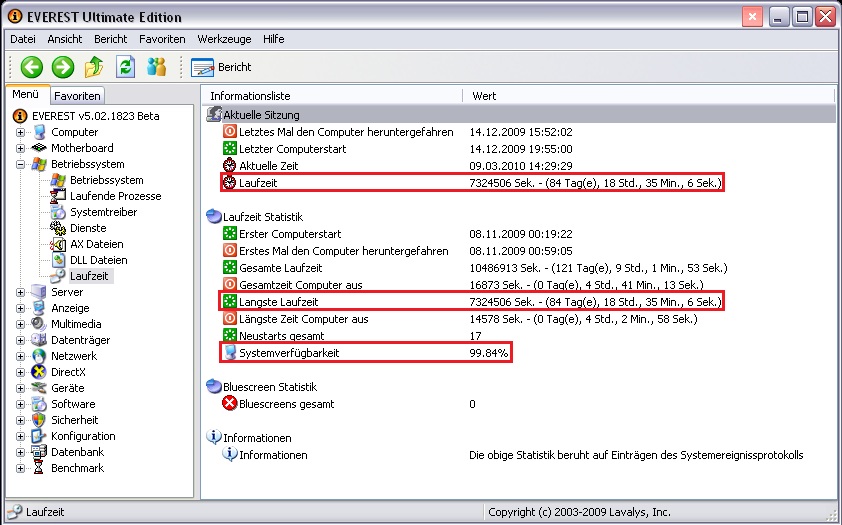Expand the Datenbank tree node

point(20,453)
